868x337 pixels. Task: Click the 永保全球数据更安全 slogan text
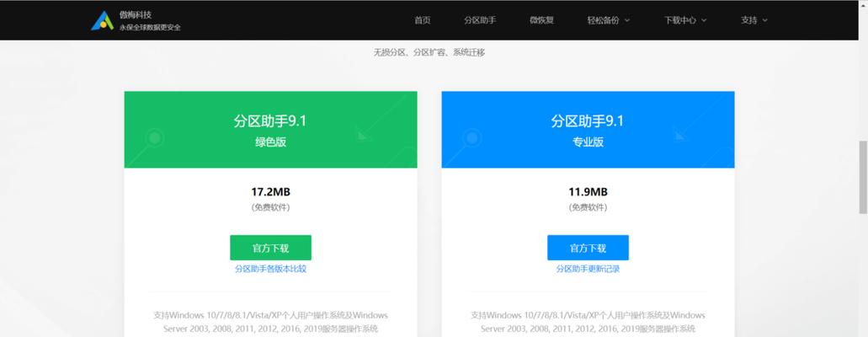[x=150, y=27]
